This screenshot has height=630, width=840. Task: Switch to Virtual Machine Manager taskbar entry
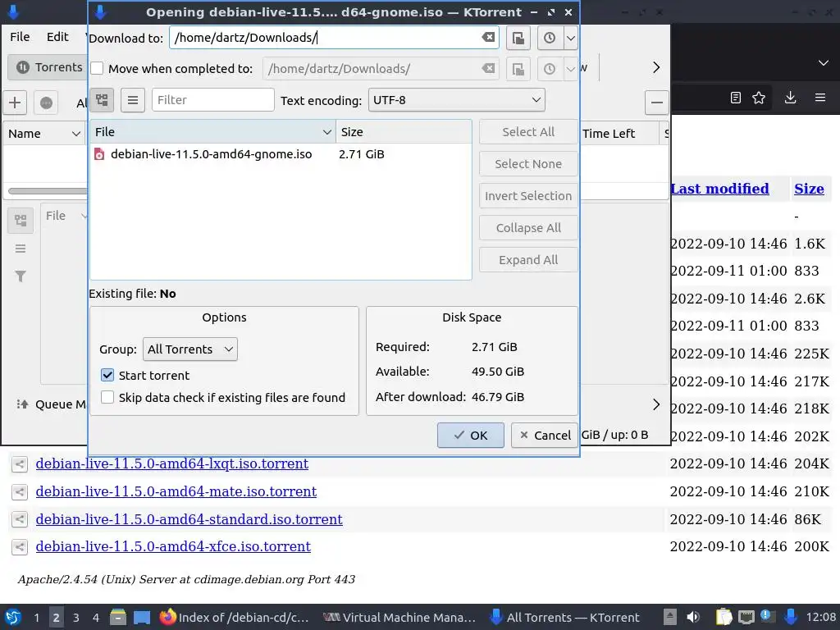click(399, 617)
